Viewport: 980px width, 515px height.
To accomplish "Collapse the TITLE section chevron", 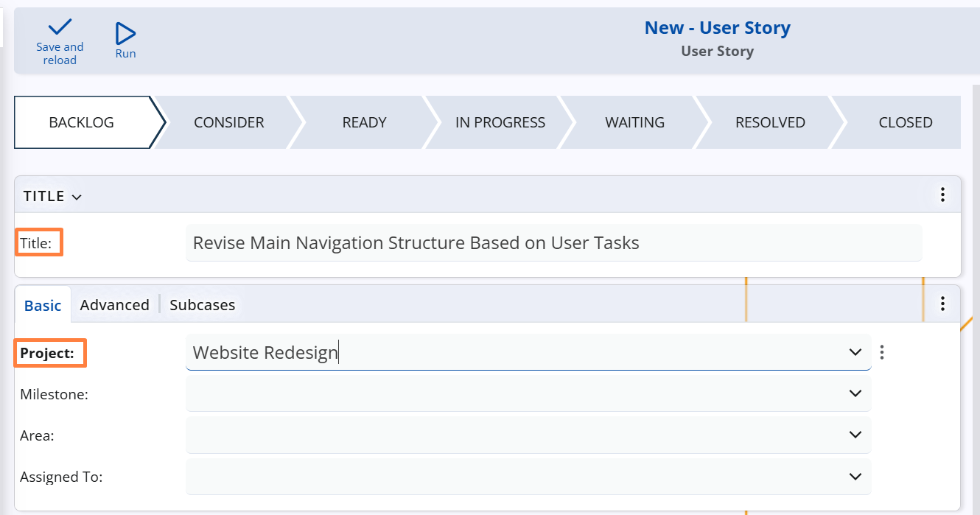I will (77, 197).
